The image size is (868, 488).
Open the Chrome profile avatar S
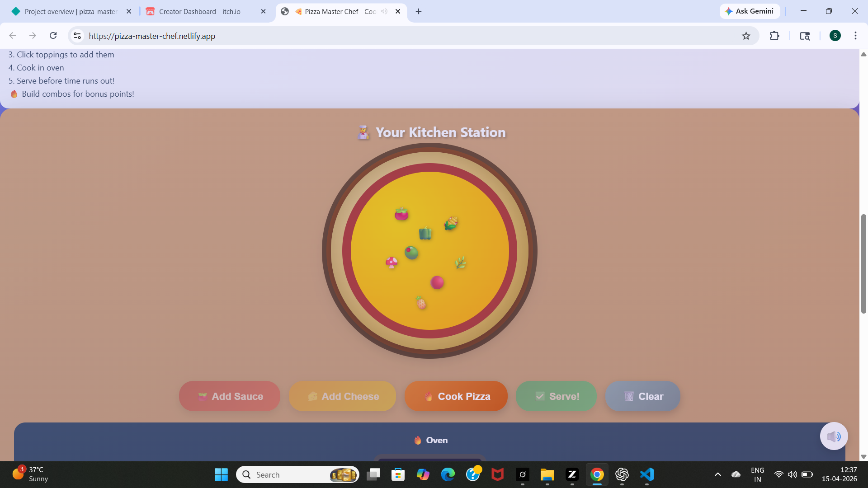pos(835,36)
